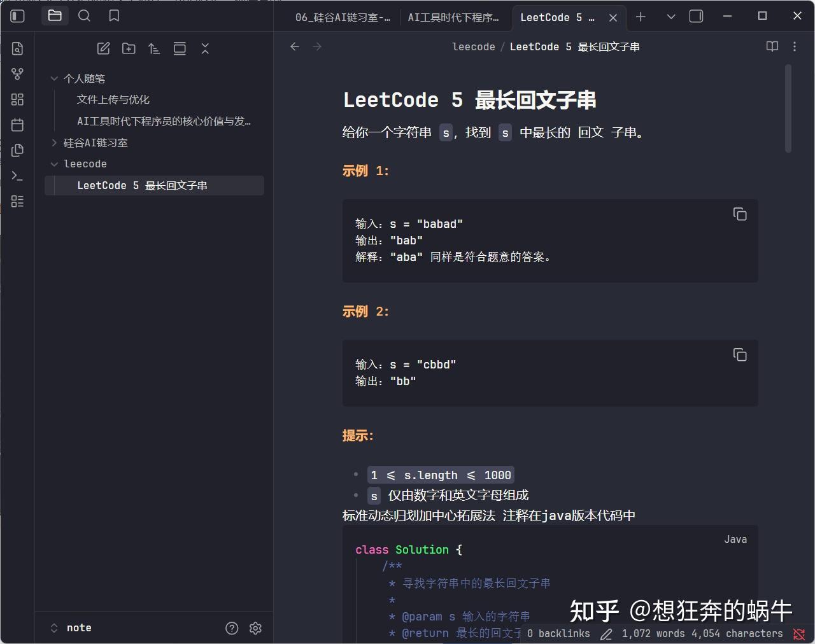This screenshot has height=644, width=815.
Task: Create a new folder icon
Action: coord(129,48)
